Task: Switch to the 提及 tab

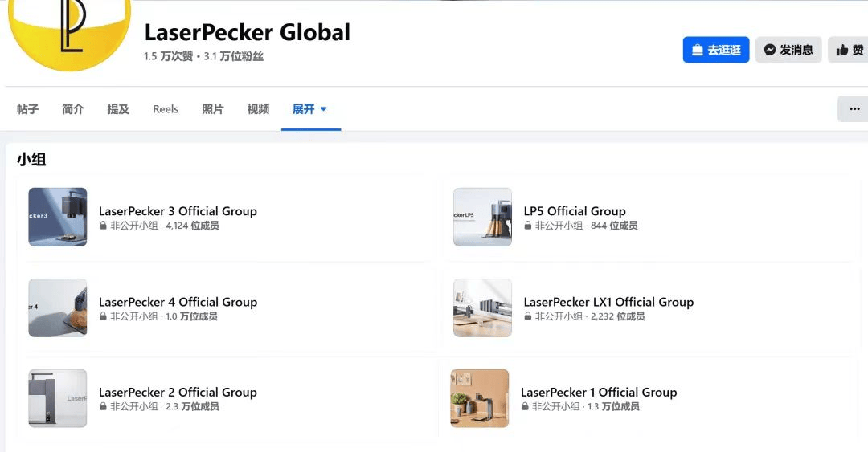Action: click(118, 109)
